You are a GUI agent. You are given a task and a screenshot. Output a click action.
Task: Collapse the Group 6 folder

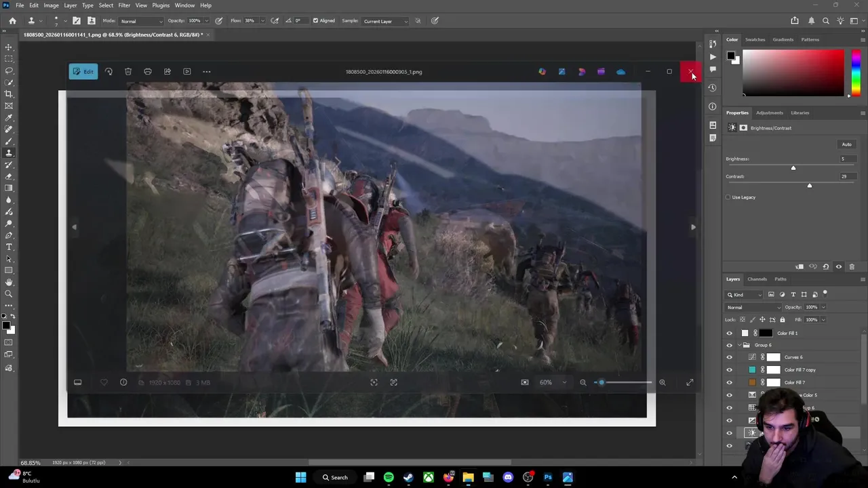pos(739,345)
